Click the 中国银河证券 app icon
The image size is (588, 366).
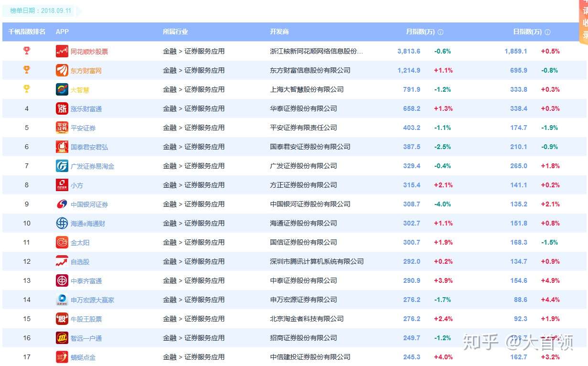[x=62, y=204]
